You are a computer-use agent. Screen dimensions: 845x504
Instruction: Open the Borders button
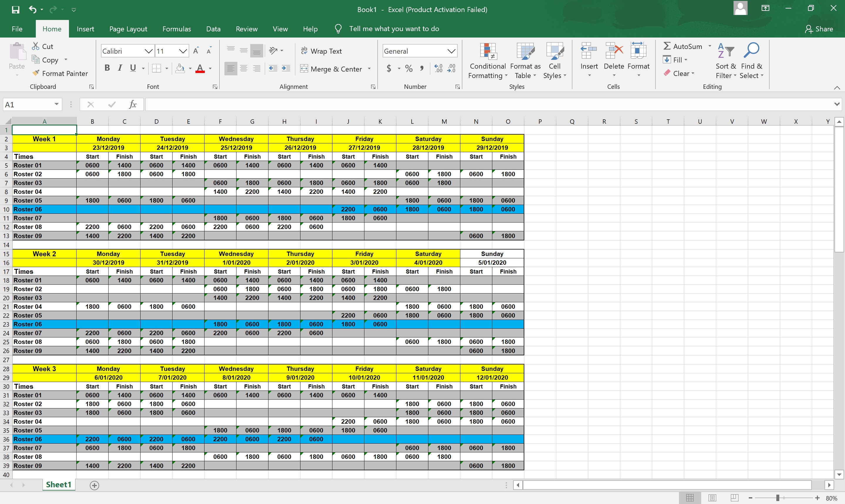point(156,68)
